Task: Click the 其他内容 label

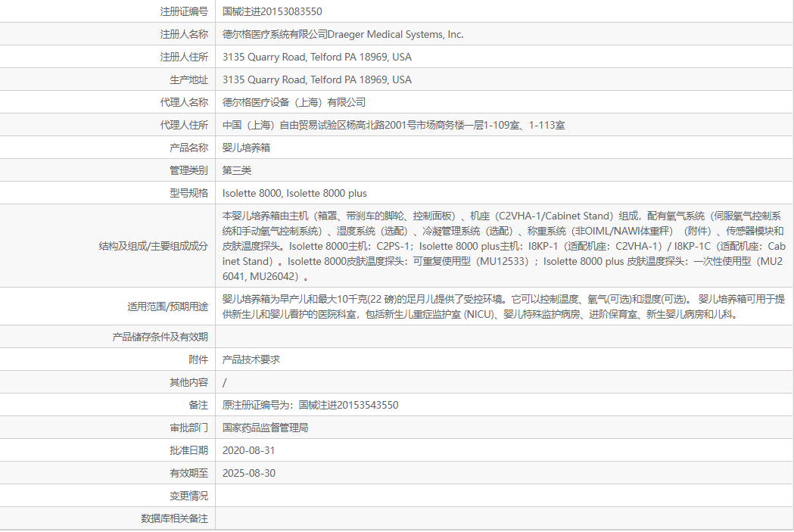Action: tap(188, 383)
